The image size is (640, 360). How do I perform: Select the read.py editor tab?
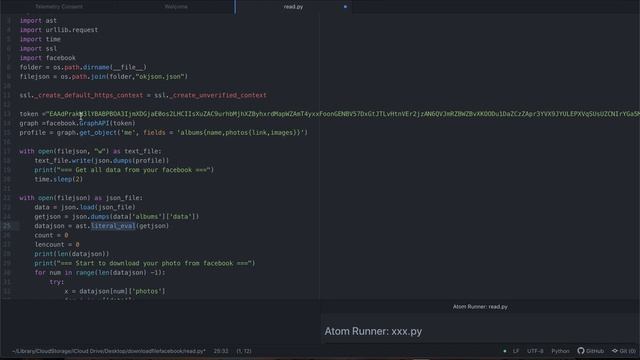(x=293, y=7)
